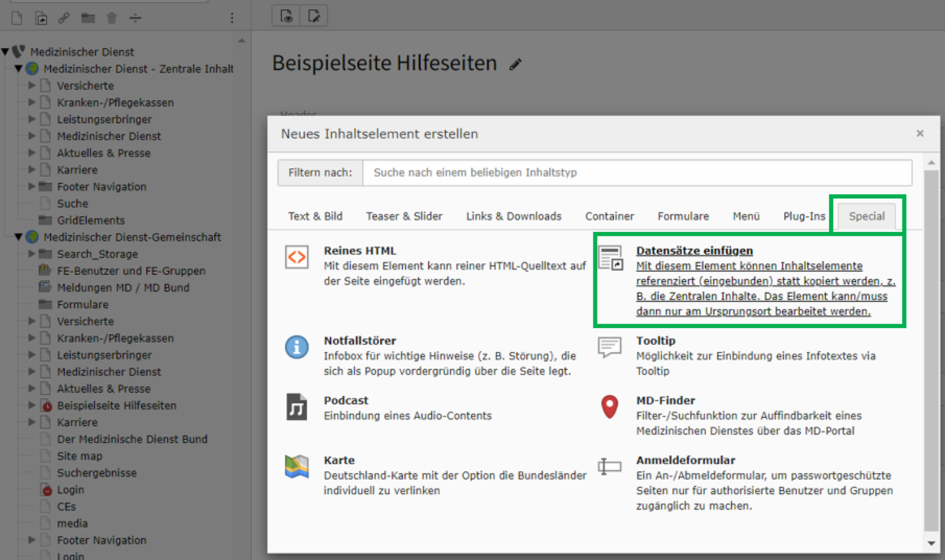
Task: Open the Links & Downloads tab
Action: coord(514,216)
